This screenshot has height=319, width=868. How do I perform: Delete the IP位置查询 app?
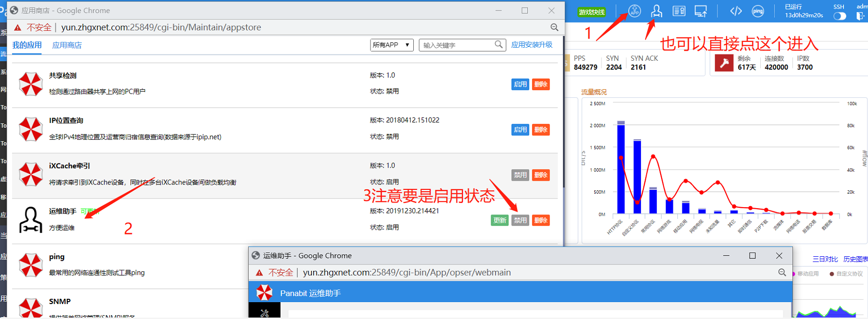[x=541, y=130]
